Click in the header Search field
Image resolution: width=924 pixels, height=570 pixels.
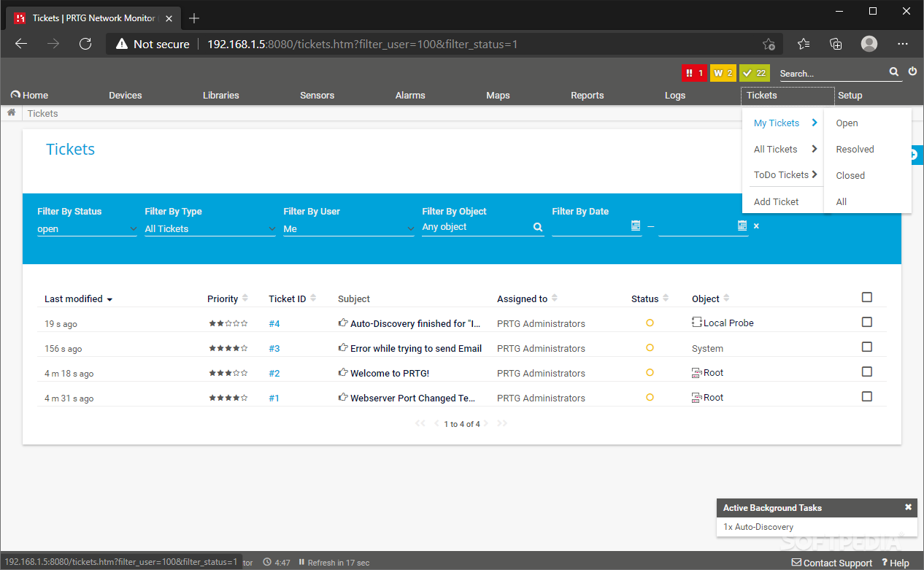click(x=832, y=73)
